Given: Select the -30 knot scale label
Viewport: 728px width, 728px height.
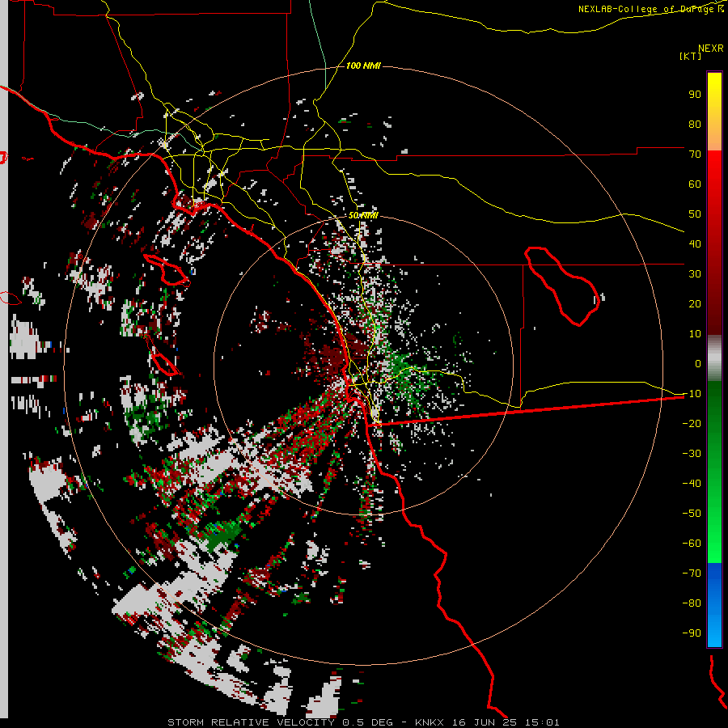Looking at the screenshot, I should click(692, 454).
